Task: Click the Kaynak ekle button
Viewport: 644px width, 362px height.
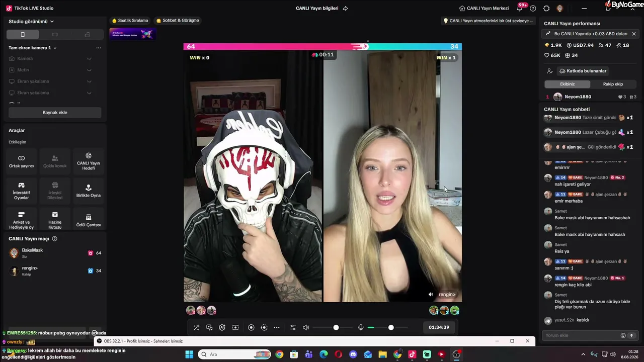Action: [55, 113]
